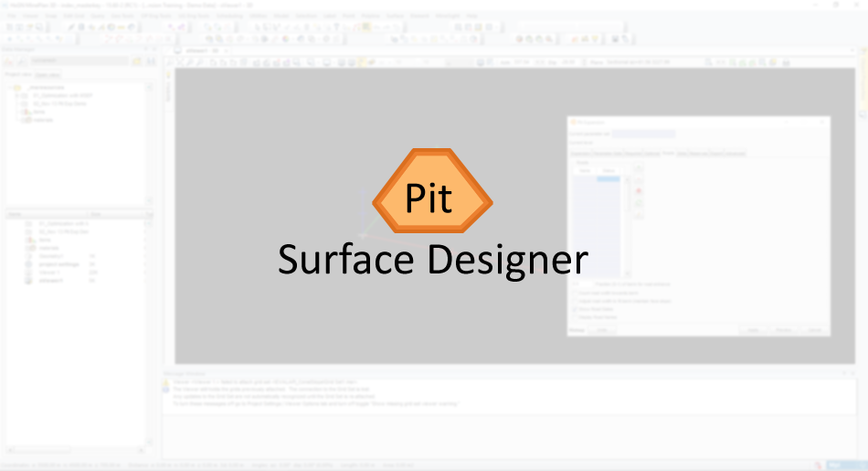Switch to the Roads tab in dialog
Image resolution: width=868 pixels, height=471 pixels.
pos(668,153)
